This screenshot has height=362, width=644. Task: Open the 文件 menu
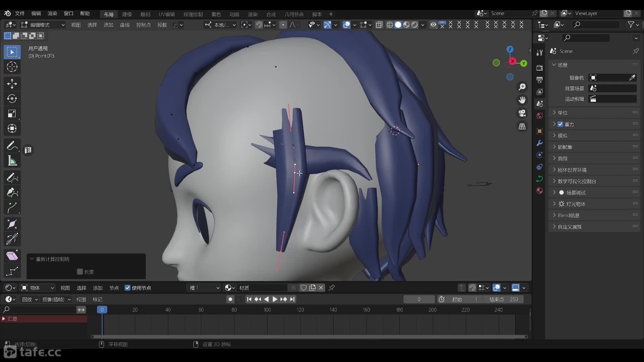pyautogui.click(x=20, y=13)
